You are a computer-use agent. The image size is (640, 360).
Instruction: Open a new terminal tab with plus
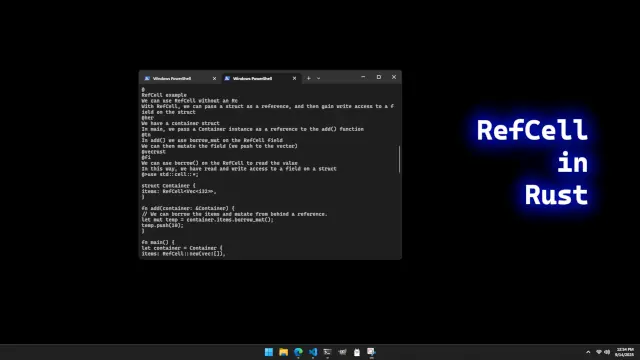tap(309, 78)
